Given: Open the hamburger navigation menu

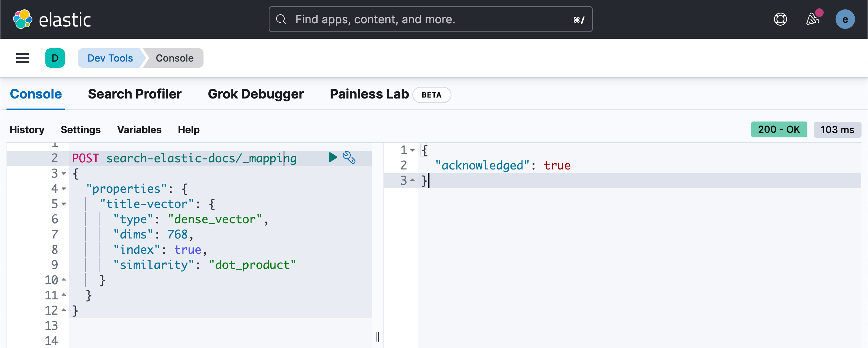Looking at the screenshot, I should click(23, 58).
